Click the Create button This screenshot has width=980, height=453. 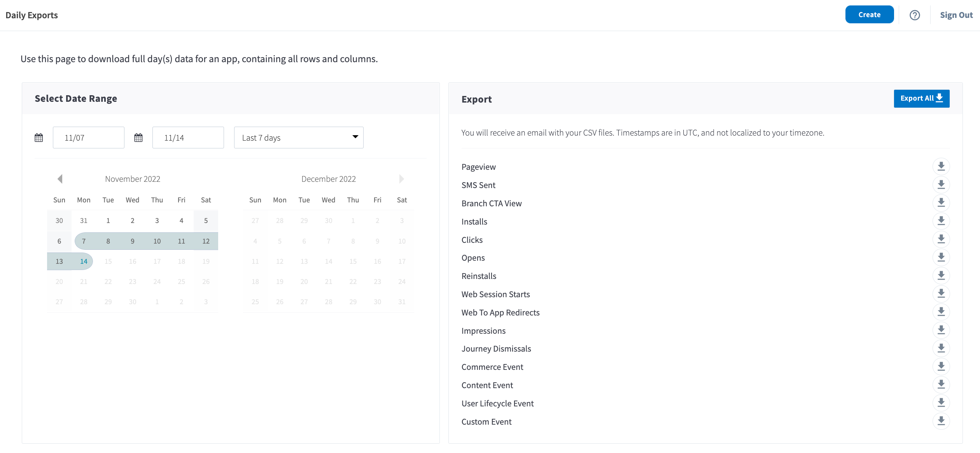[869, 15]
